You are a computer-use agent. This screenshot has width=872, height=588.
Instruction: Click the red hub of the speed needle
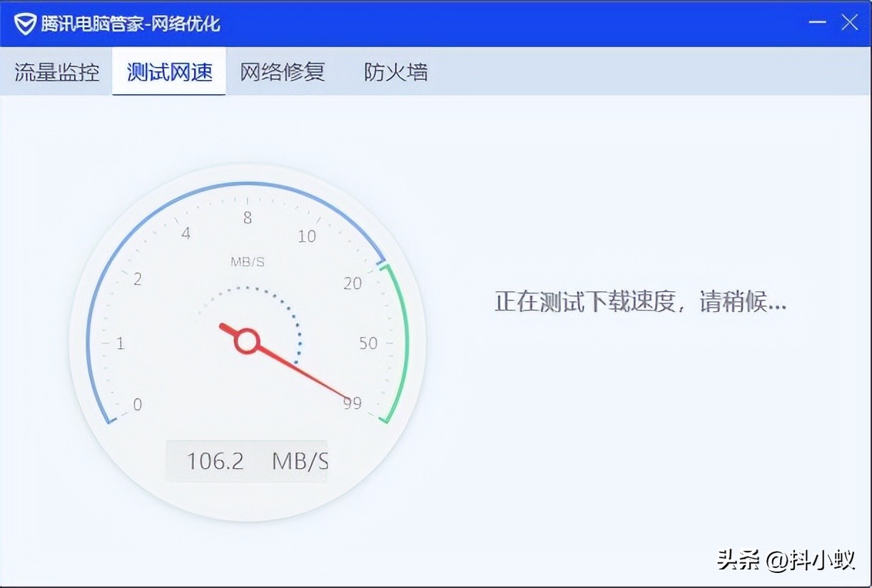pos(246,341)
